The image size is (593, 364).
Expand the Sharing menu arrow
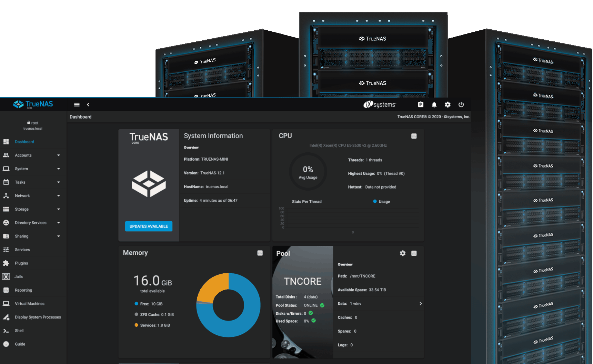[59, 236]
